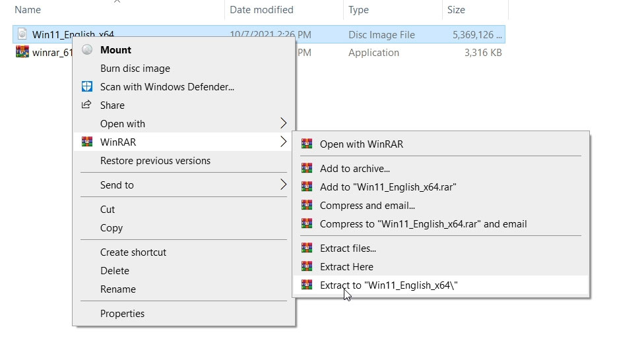Image resolution: width=644 pixels, height=350 pixels.
Task: Choose Extract to "Win11_English_x64\"
Action: point(389,285)
